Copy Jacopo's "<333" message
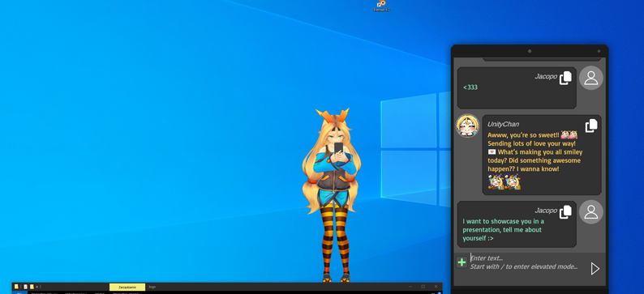 565,78
